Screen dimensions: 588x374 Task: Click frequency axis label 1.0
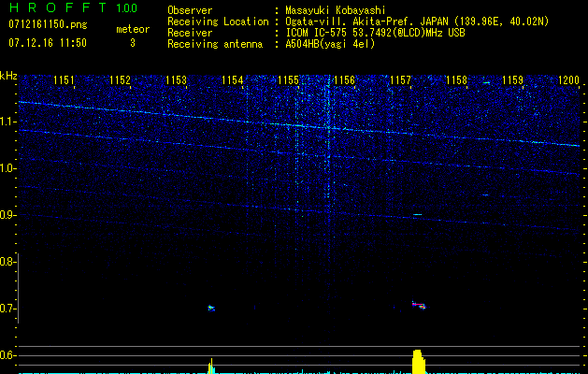point(8,168)
